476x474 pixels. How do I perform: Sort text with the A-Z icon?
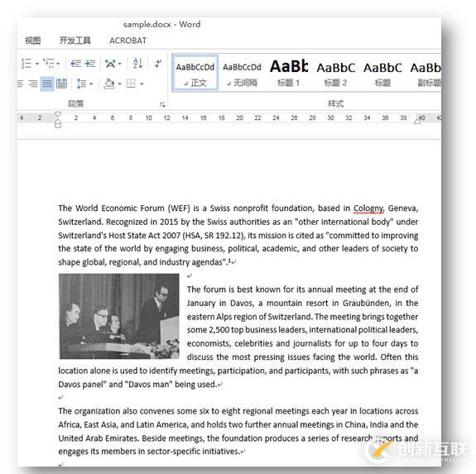click(138, 63)
